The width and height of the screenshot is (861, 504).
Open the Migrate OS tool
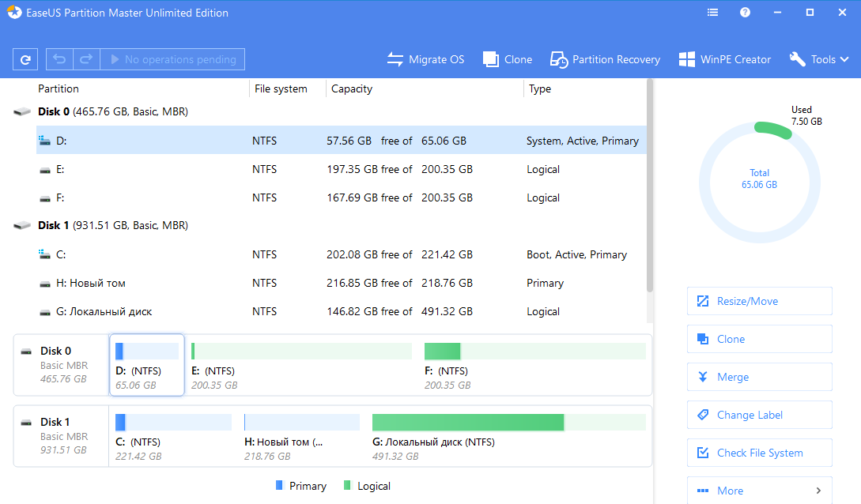coord(425,59)
